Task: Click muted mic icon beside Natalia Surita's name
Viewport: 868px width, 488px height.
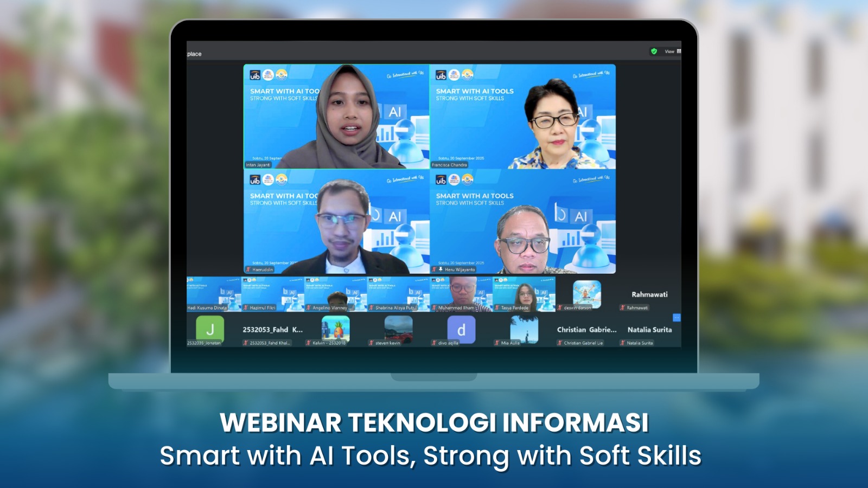Action: click(623, 343)
